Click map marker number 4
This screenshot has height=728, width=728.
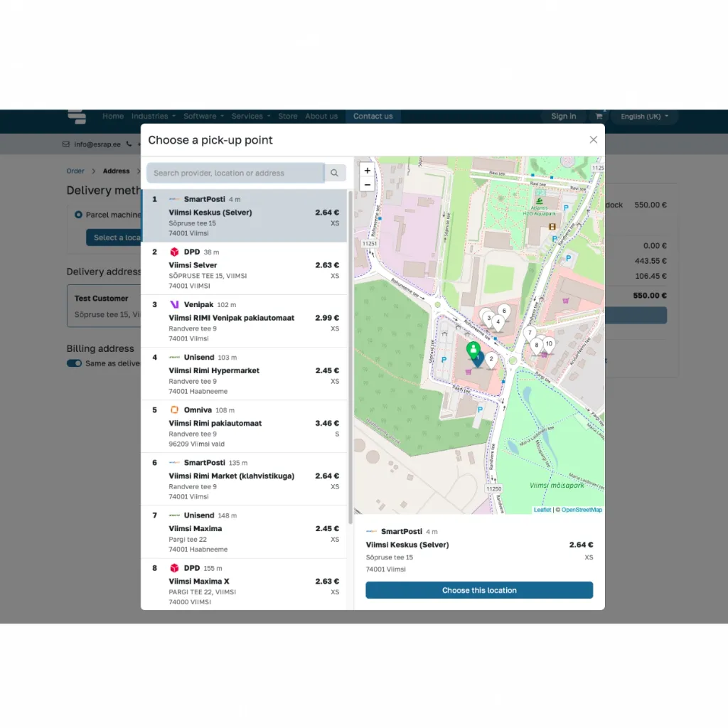pyautogui.click(x=498, y=322)
